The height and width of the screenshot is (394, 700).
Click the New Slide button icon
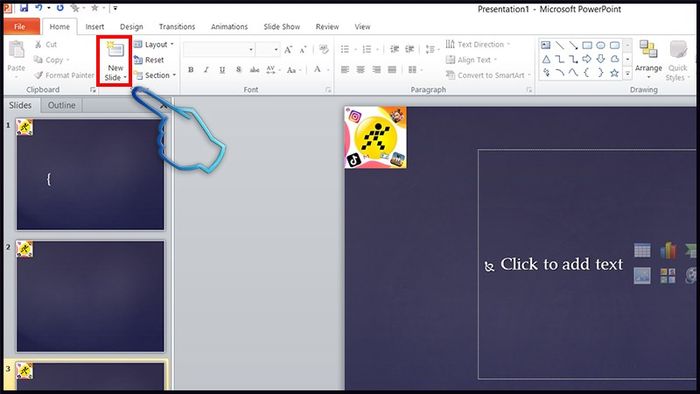[115, 50]
